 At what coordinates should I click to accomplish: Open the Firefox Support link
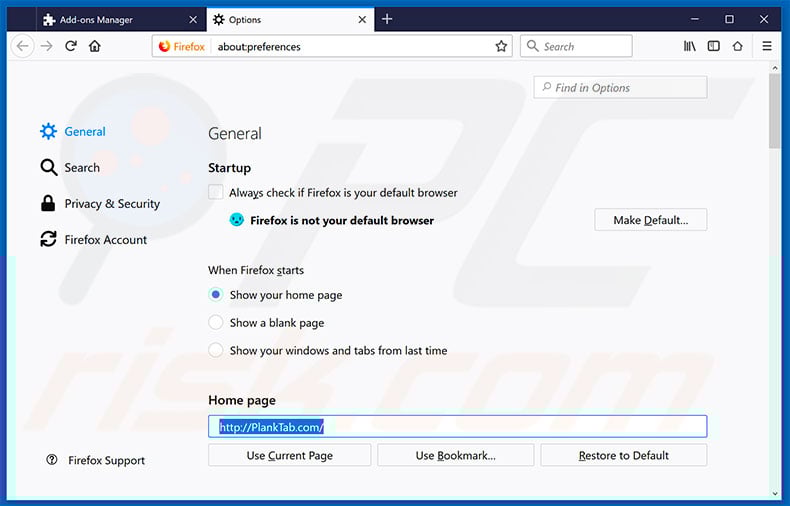[x=95, y=460]
